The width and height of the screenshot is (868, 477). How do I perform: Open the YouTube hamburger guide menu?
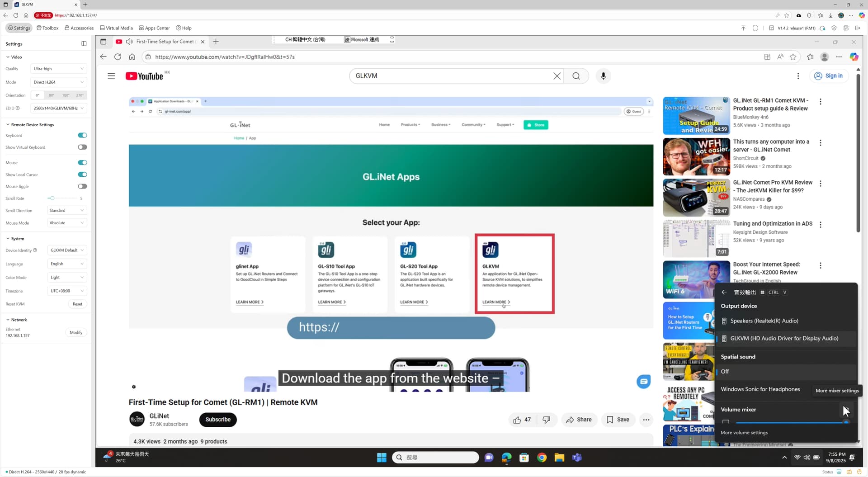pos(111,76)
